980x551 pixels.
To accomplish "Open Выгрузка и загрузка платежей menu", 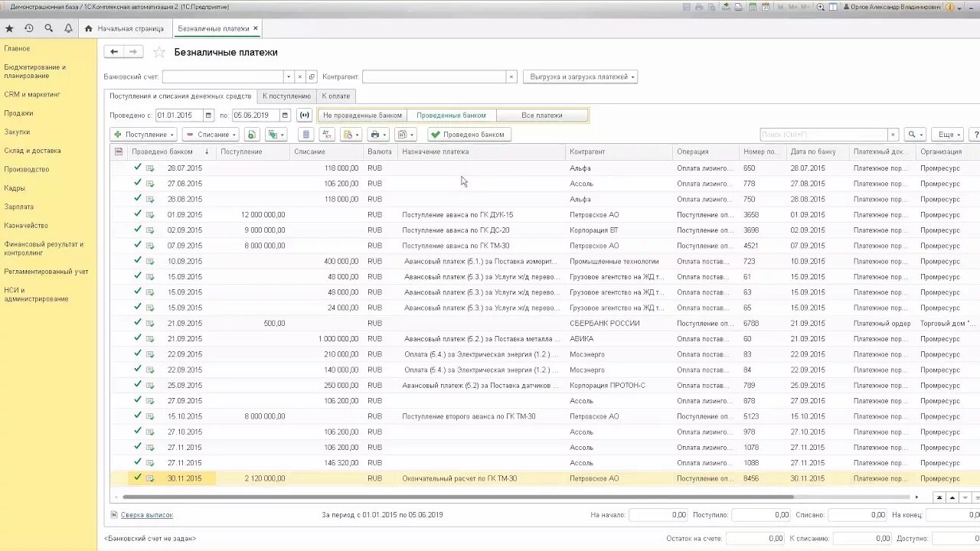I will pos(580,77).
